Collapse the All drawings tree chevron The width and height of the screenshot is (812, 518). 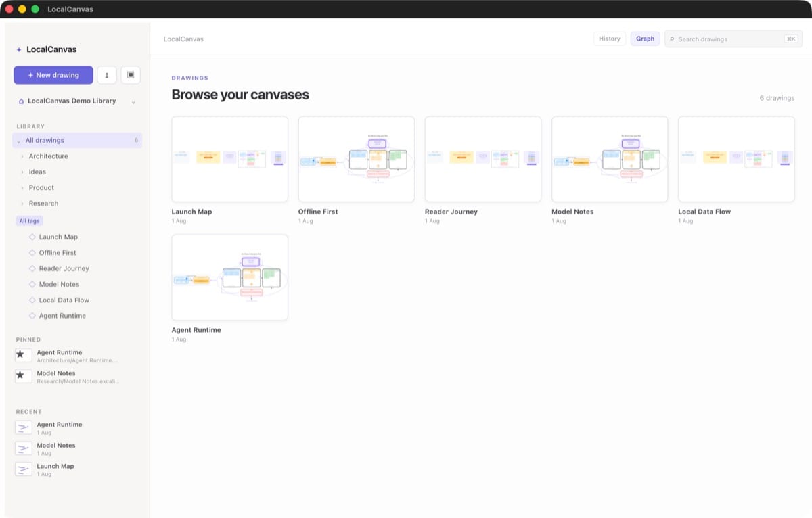(x=18, y=141)
